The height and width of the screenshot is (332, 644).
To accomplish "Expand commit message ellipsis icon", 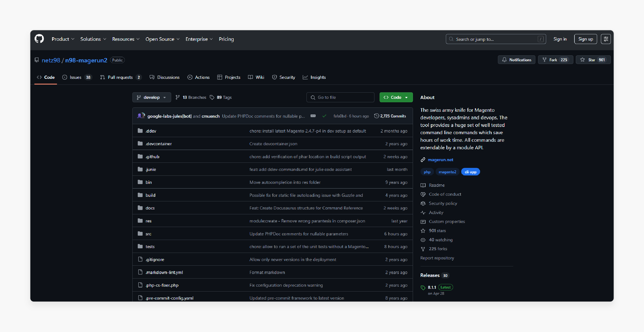I will point(313,116).
